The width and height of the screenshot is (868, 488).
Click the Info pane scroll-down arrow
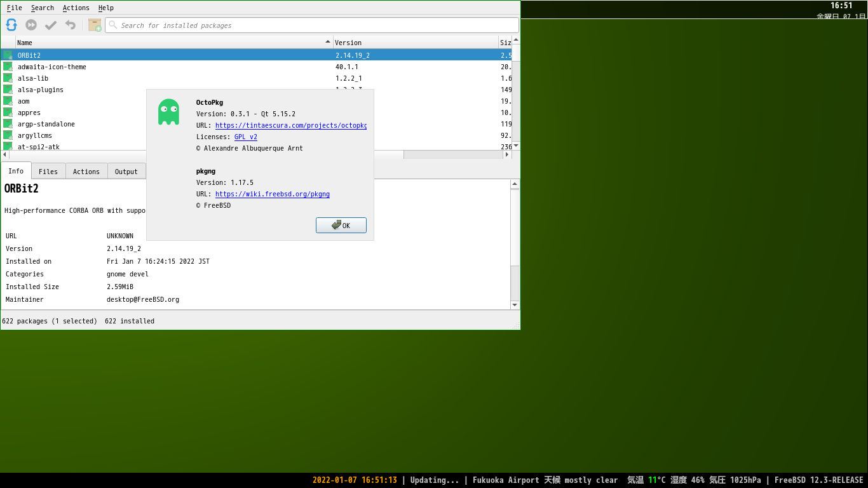point(515,305)
